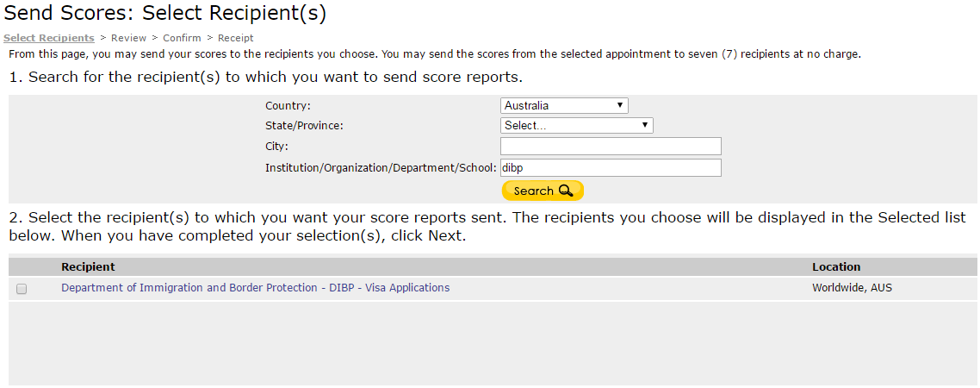Click the State/Province: field label

[304, 126]
